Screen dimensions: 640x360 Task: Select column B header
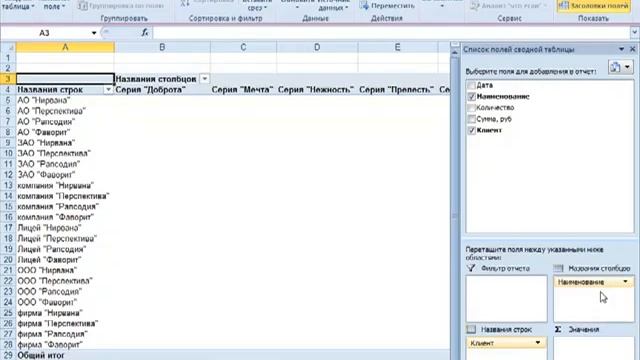(x=162, y=47)
